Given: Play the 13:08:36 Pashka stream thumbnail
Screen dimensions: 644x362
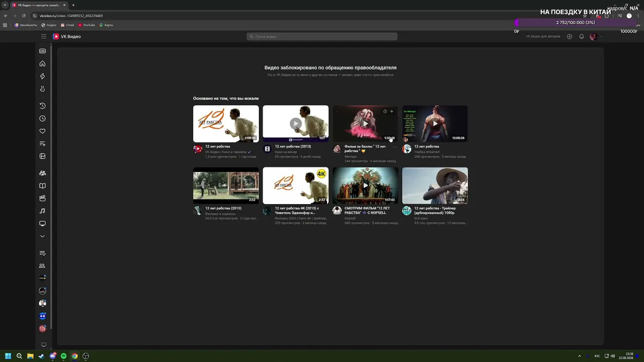Looking at the screenshot, I should pos(435,124).
